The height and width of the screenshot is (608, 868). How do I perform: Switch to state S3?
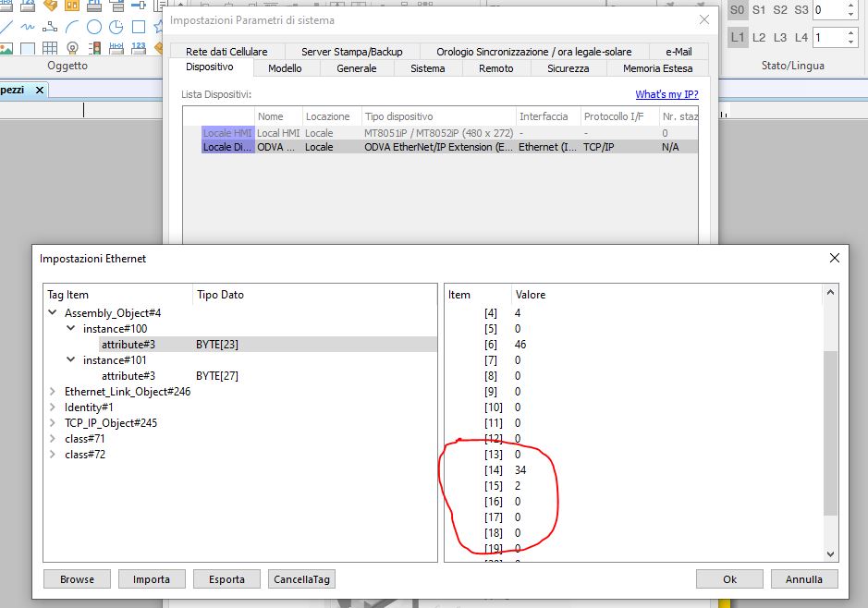pyautogui.click(x=801, y=10)
